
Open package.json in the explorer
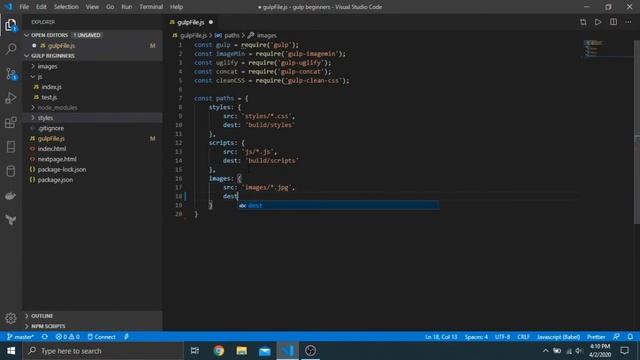pyautogui.click(x=92, y=180)
